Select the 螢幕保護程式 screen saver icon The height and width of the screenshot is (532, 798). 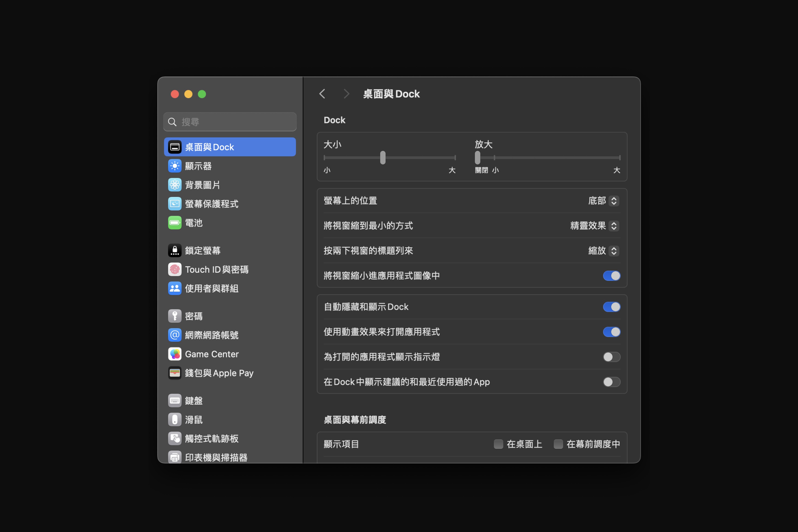[x=175, y=204]
